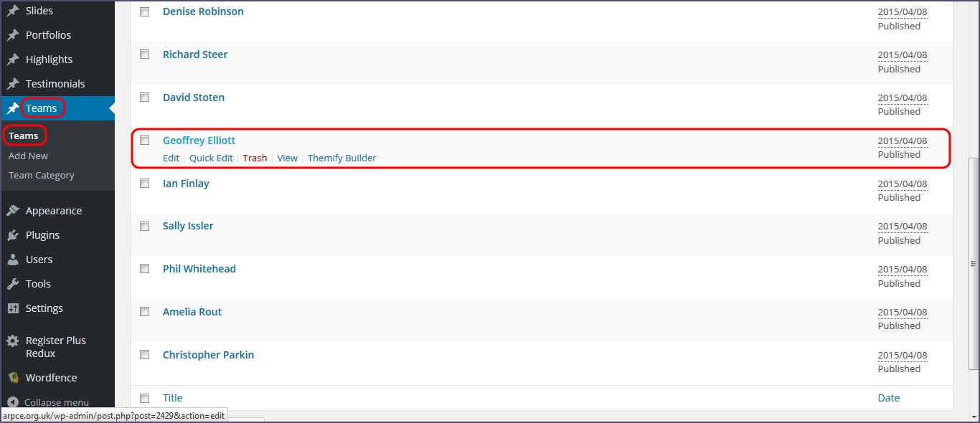Image resolution: width=980 pixels, height=423 pixels.
Task: Select the Richard Steer row checkbox
Action: (145, 54)
